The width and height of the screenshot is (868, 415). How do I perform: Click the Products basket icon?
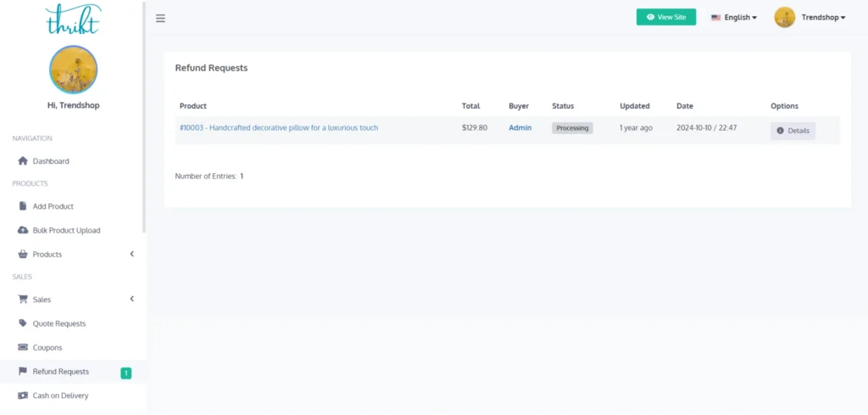[23, 255]
